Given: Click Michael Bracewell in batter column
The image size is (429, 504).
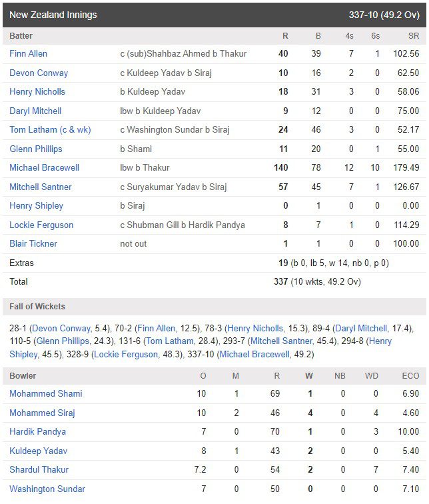Looking at the screenshot, I should coord(45,167).
